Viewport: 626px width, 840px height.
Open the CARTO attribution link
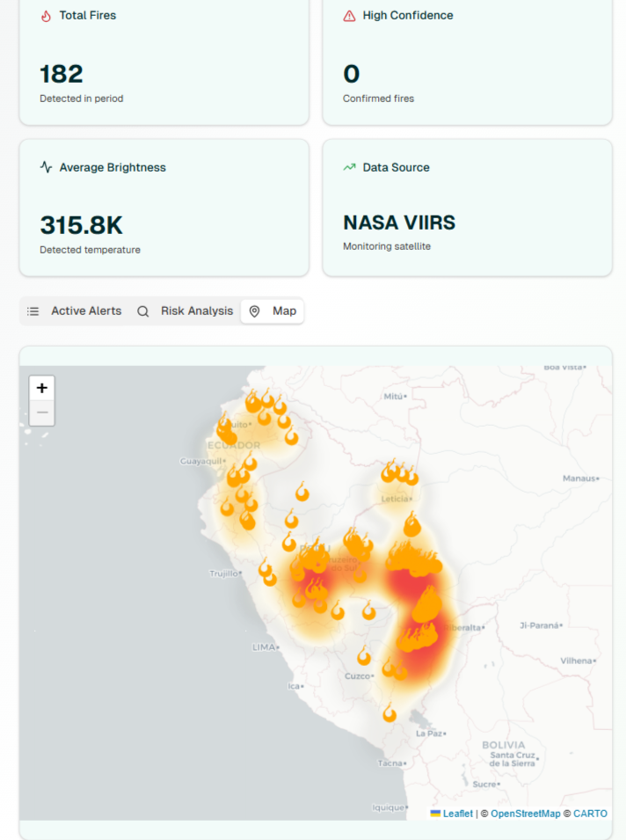[x=590, y=814]
